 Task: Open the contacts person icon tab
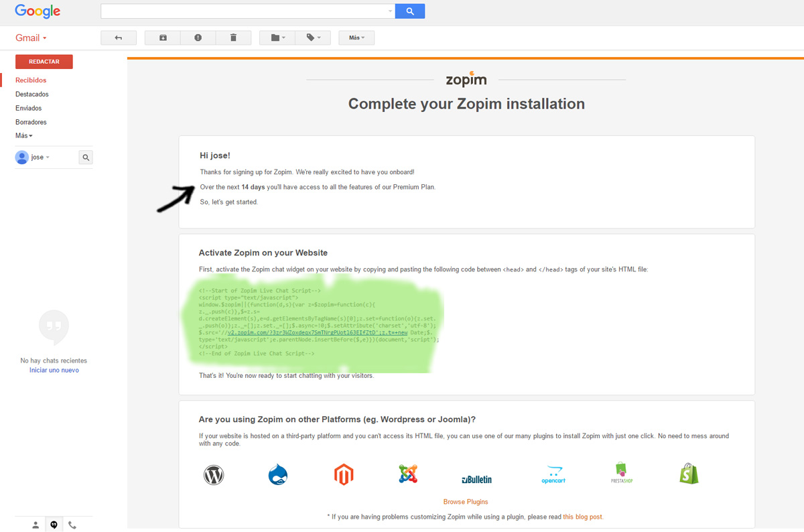[x=36, y=525]
